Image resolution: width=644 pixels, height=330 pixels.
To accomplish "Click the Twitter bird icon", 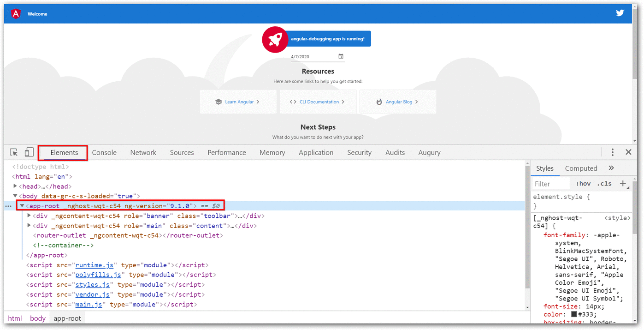I will (620, 13).
